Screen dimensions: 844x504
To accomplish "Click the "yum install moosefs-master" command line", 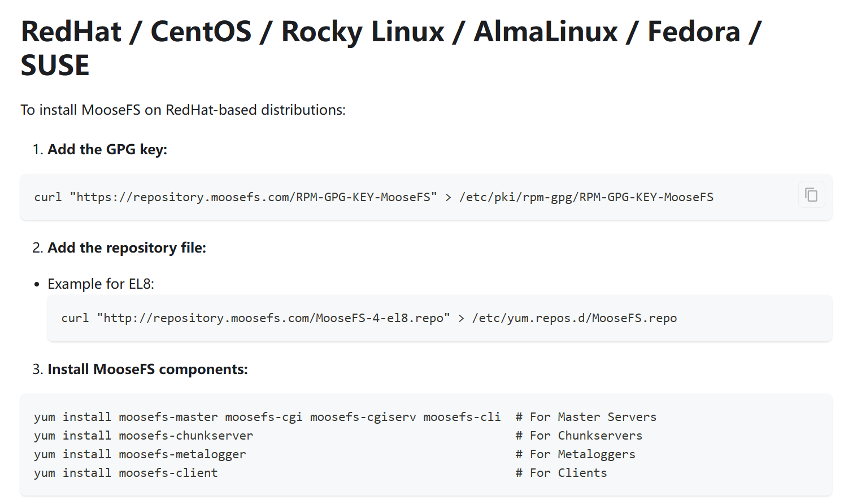I will 267,417.
